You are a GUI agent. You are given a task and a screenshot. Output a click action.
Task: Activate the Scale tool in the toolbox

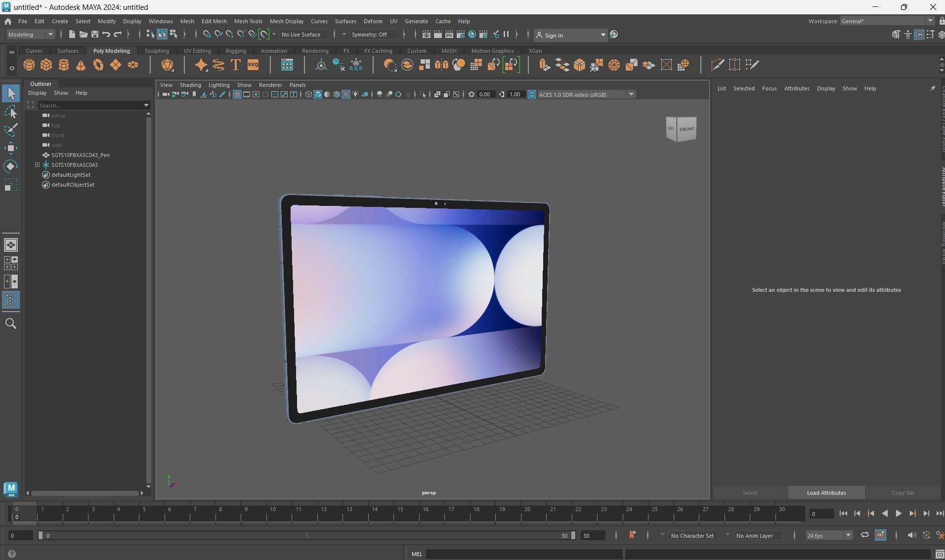pyautogui.click(x=11, y=185)
